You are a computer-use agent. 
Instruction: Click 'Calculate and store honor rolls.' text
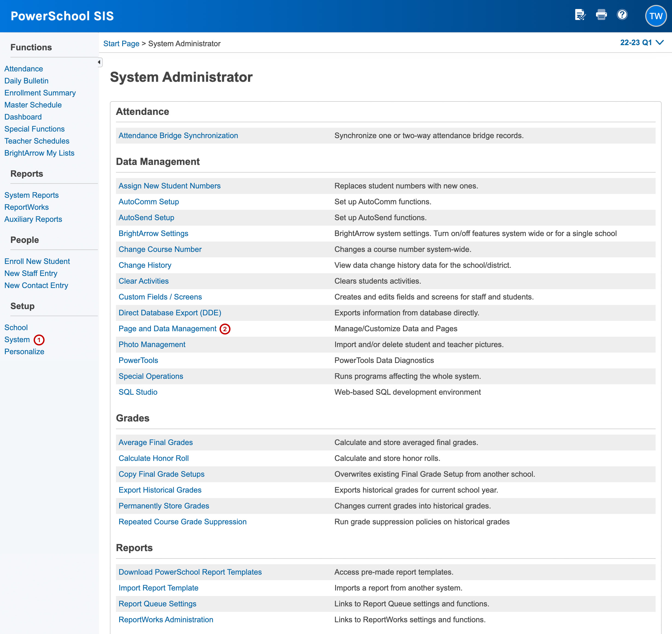[x=387, y=458]
